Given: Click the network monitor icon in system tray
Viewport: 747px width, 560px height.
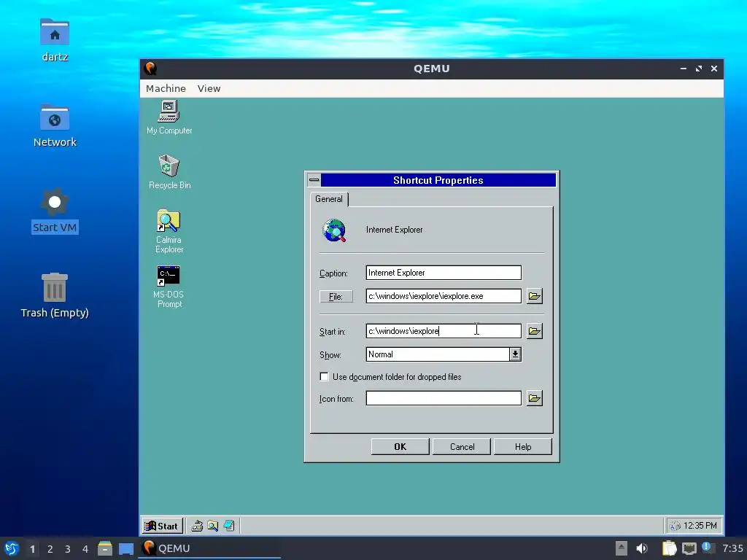Looking at the screenshot, I should 689,549.
